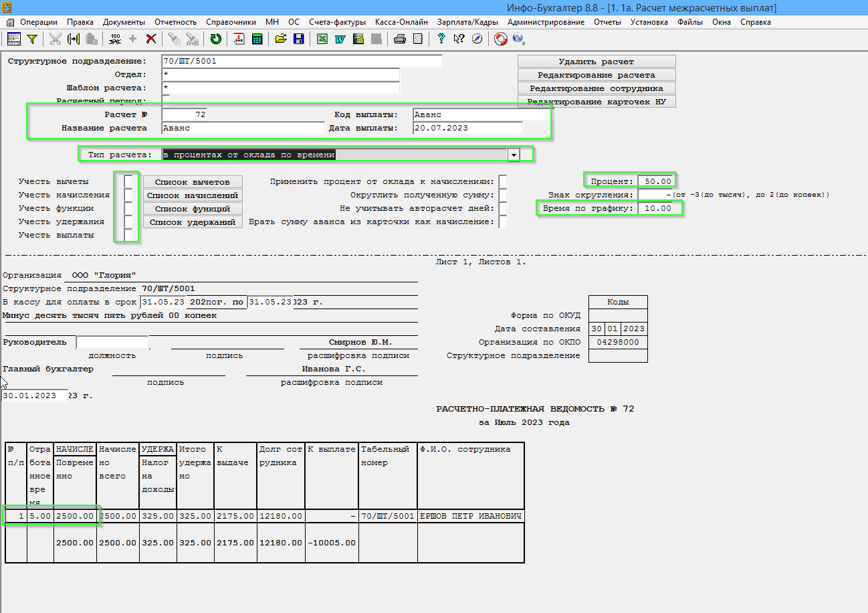The image size is (868, 613).
Task: Click the Структурное подразделение input field
Action: [302, 61]
